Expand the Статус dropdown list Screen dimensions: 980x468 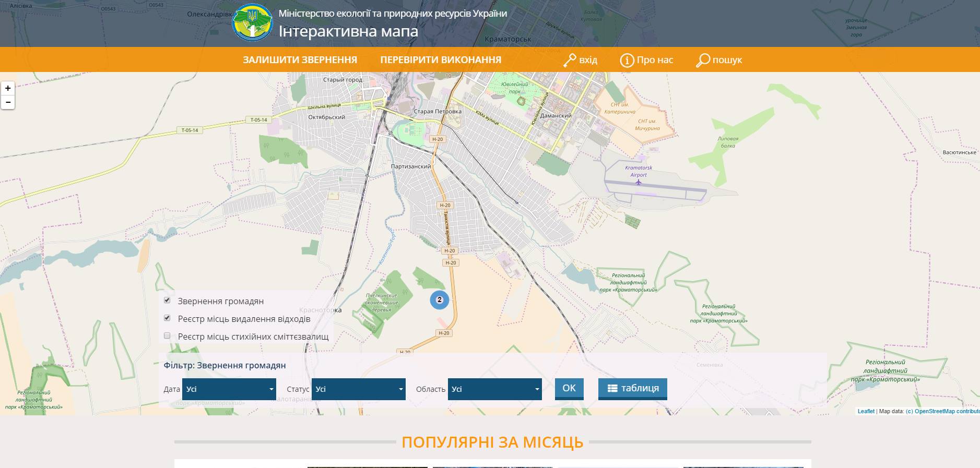tap(359, 389)
